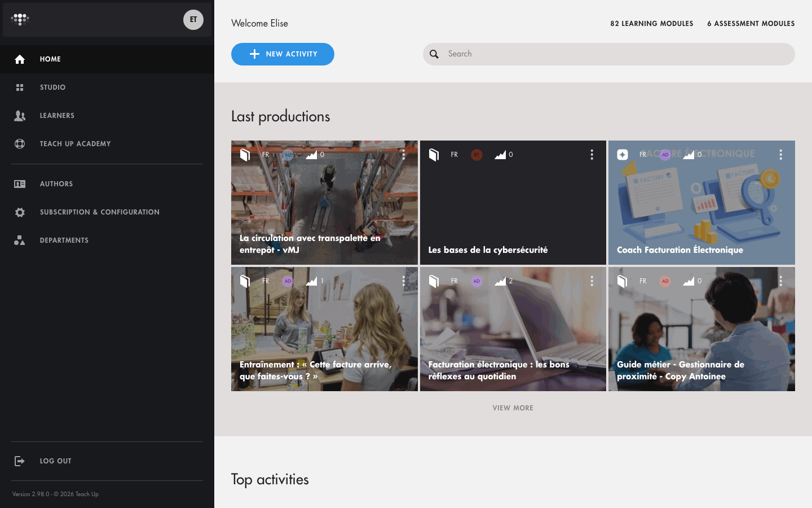Image resolution: width=812 pixels, height=508 pixels.
Task: Open the Guide métier - Gestionnaire de proximité thumbnail
Action: [x=701, y=329]
